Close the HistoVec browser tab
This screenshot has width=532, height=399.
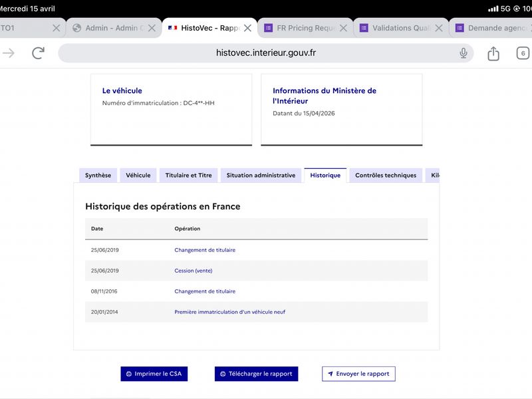point(247,28)
